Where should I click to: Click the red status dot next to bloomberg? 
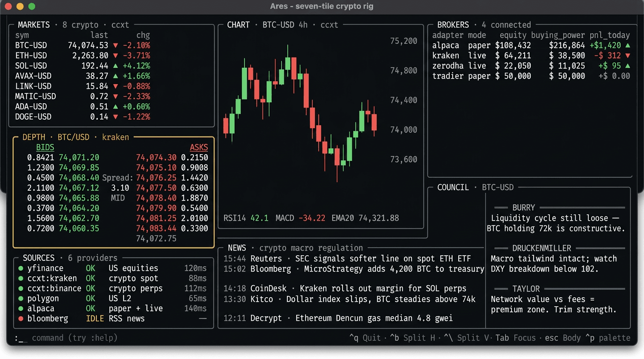[21, 319]
